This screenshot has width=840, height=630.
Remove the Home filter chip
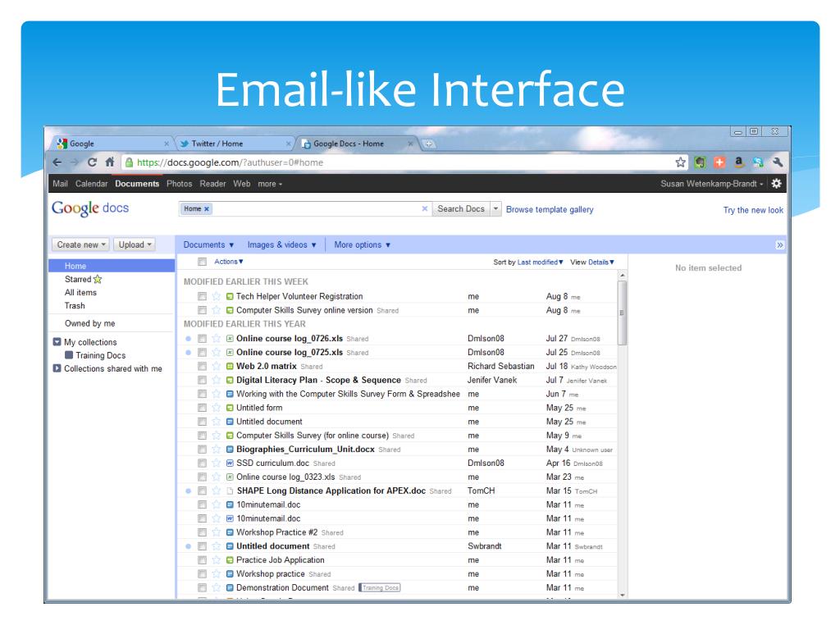tap(206, 209)
